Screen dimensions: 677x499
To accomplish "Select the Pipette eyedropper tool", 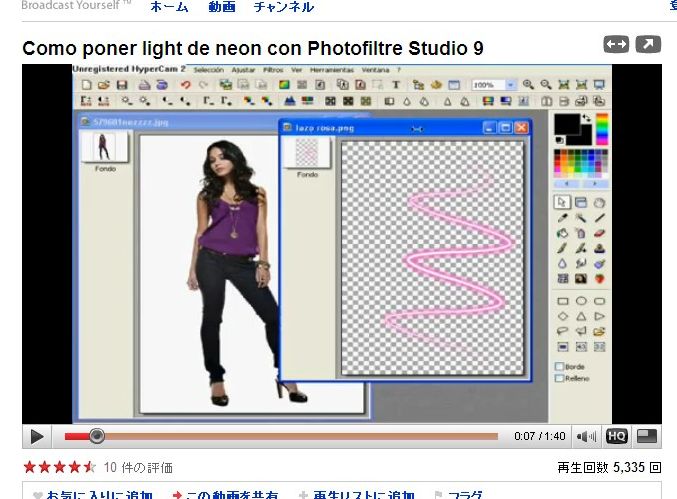I will point(562,218).
